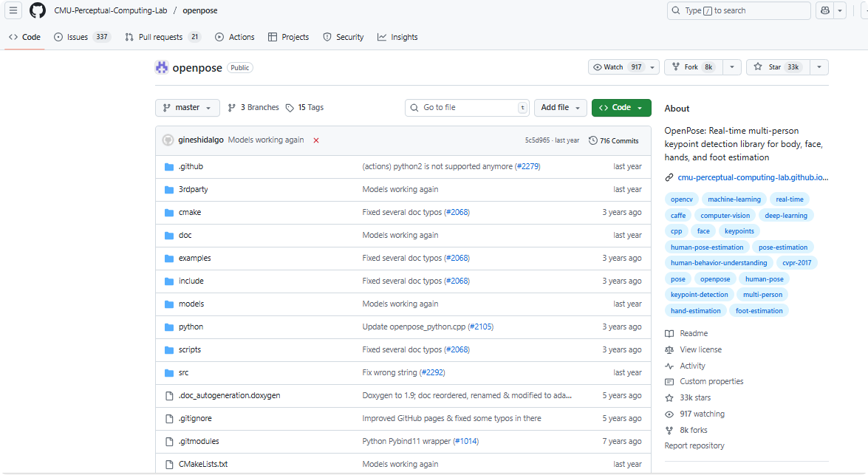Open the .gitignore file

(195, 419)
